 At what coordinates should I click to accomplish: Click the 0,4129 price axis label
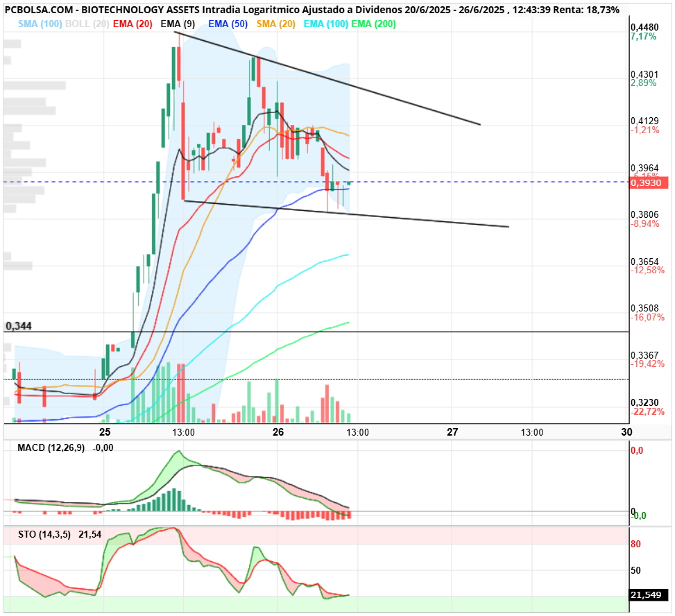tap(644, 121)
